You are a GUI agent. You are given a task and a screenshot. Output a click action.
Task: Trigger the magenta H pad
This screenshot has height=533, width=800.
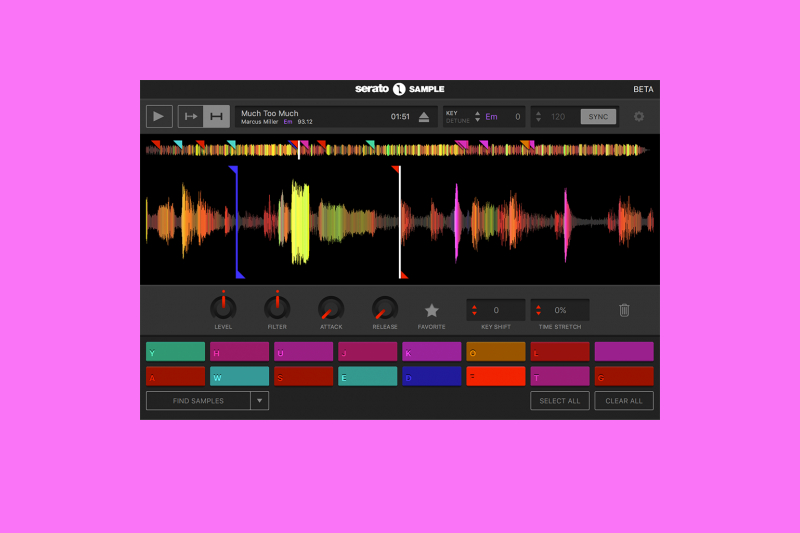tap(239, 351)
